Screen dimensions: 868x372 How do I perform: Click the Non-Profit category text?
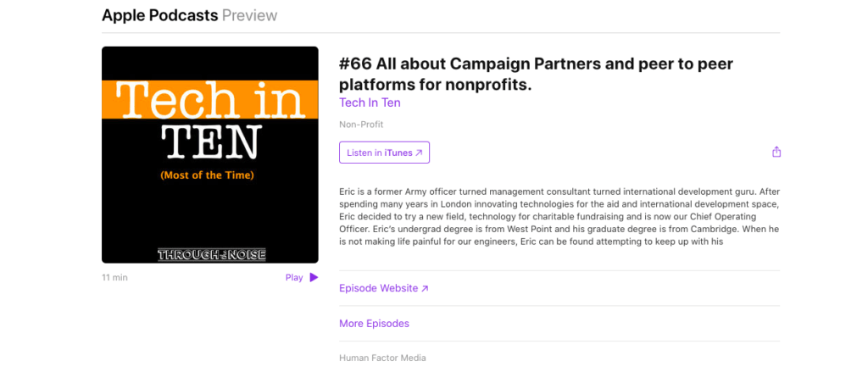coord(361,125)
